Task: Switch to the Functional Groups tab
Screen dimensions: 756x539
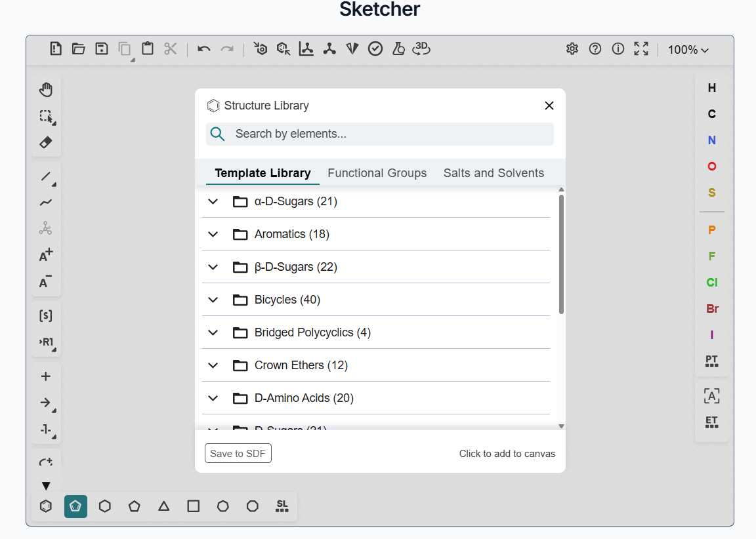Action: 377,172
